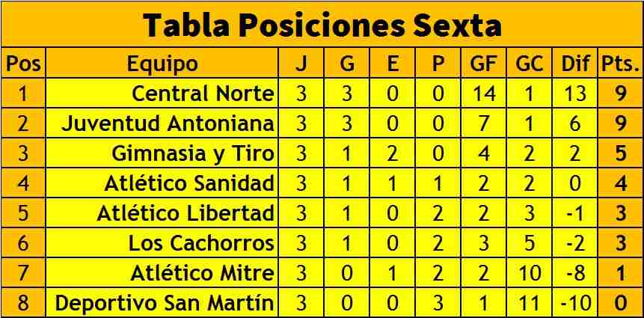Select Atlético Mitre's 10 goals-against cell
Viewport: 644px width, 318px height.
coord(529,273)
